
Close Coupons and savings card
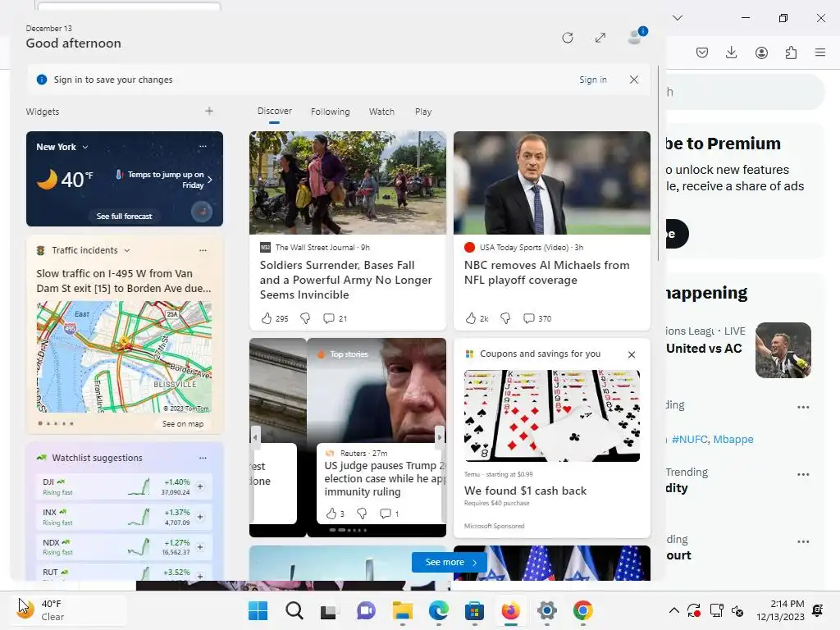(x=632, y=354)
